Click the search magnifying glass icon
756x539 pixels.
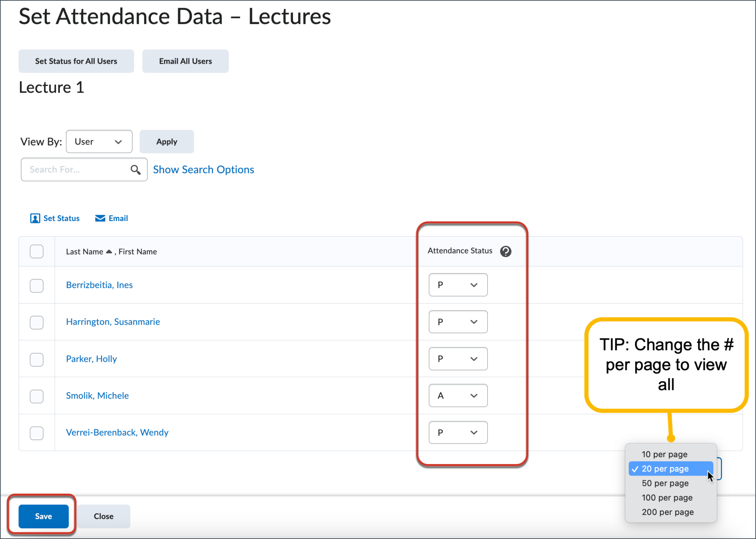coord(135,169)
